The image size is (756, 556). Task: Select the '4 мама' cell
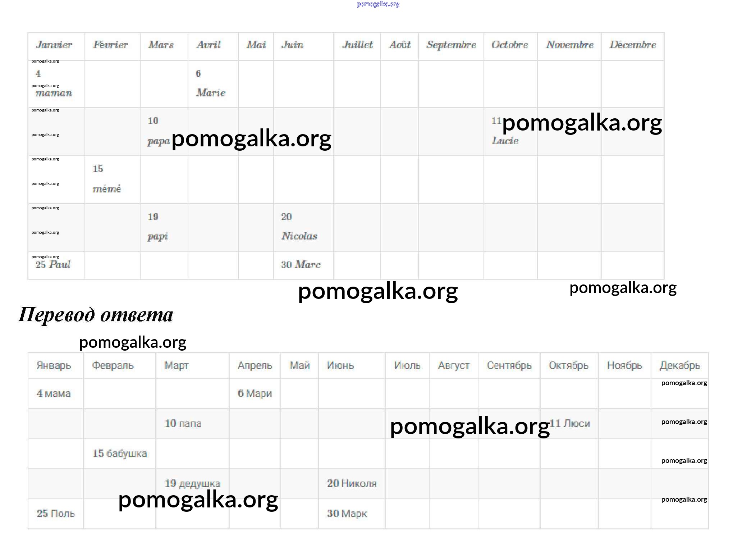[x=54, y=393]
